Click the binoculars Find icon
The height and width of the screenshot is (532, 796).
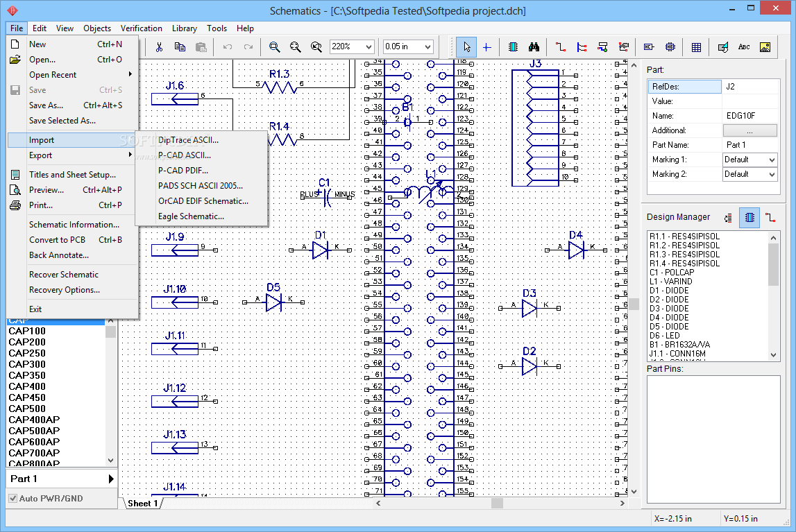click(534, 47)
